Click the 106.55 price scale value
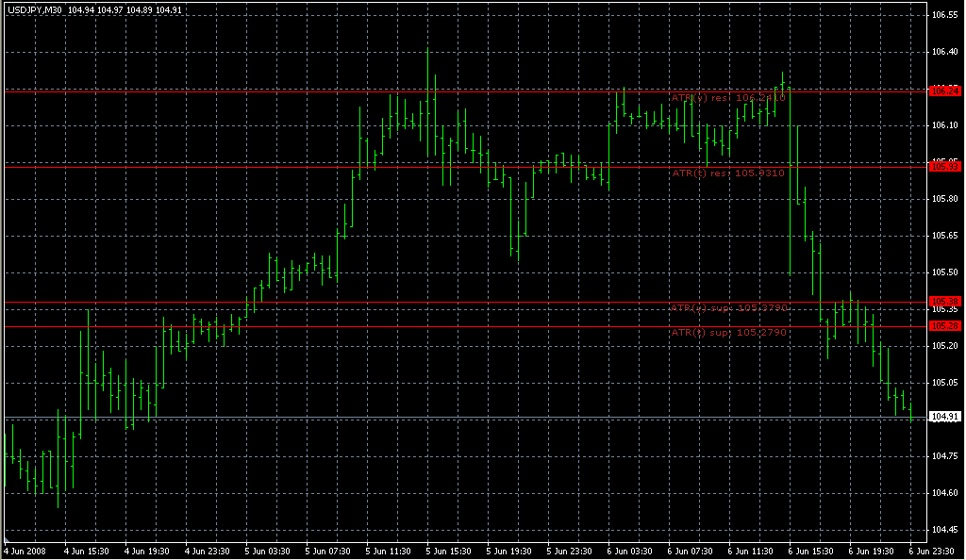Image resolution: width=966 pixels, height=560 pixels. (x=944, y=16)
